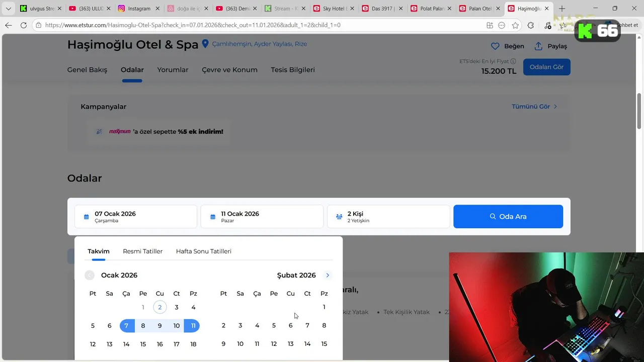Click the previous month left chevron
The height and width of the screenshot is (362, 644).
point(90,275)
